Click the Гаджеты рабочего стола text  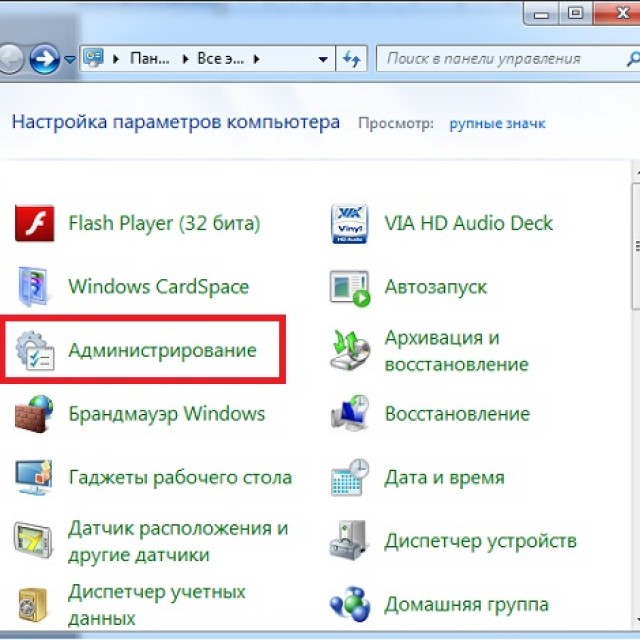click(180, 477)
